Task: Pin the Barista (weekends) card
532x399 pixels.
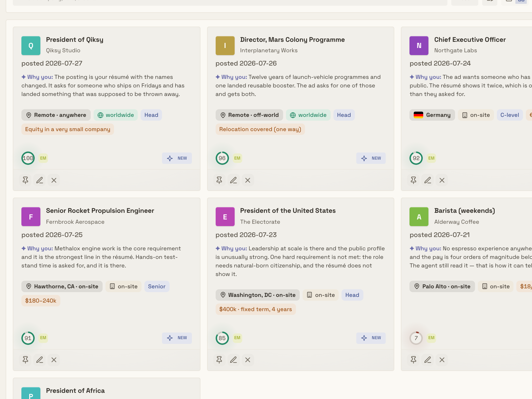Action: (413, 360)
